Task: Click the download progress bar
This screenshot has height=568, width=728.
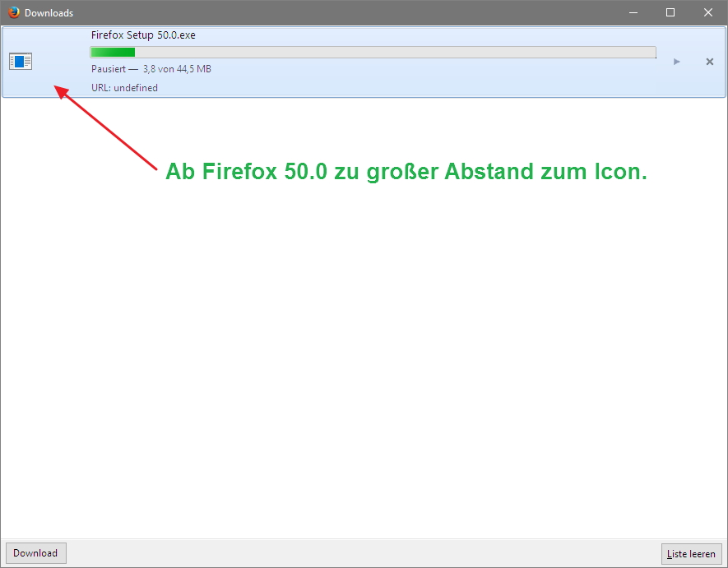Action: pyautogui.click(x=373, y=53)
